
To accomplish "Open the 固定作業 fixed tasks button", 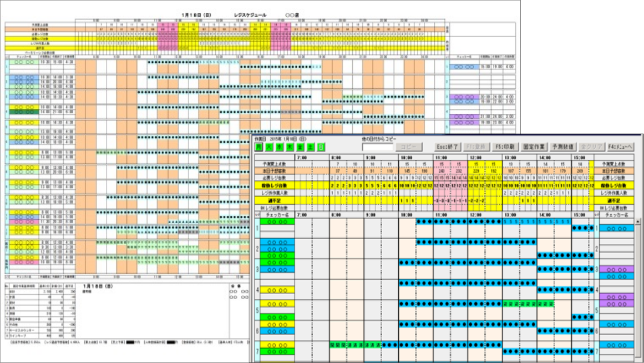I will click(x=534, y=147).
